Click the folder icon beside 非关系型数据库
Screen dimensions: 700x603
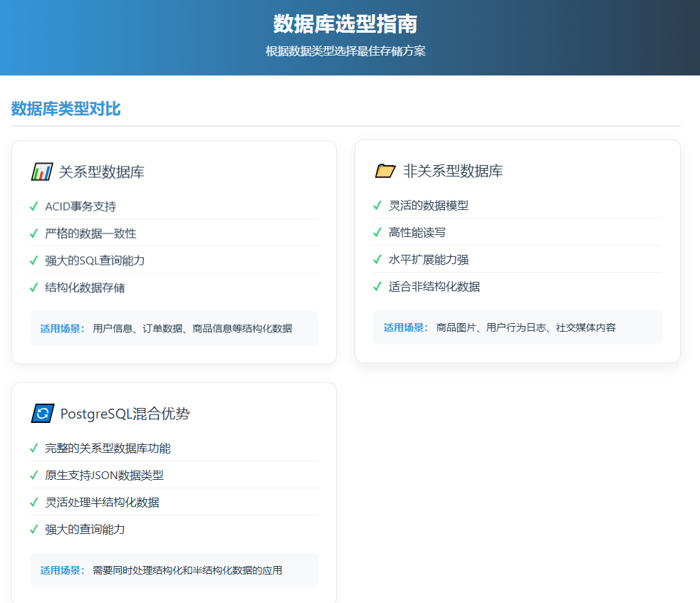point(385,171)
